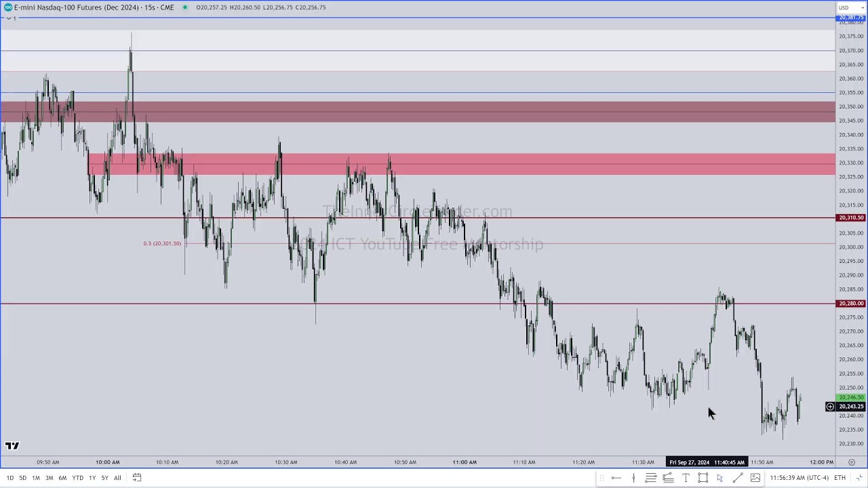The image size is (868, 488).
Task: Activate the arrow cursor tool
Action: [x=720, y=478]
